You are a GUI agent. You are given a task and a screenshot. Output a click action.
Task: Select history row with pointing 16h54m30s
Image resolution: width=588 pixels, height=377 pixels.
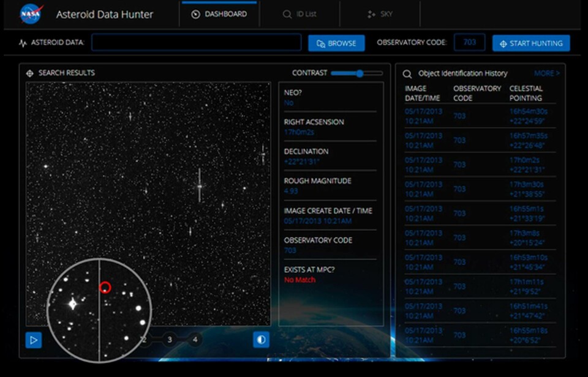(x=480, y=116)
